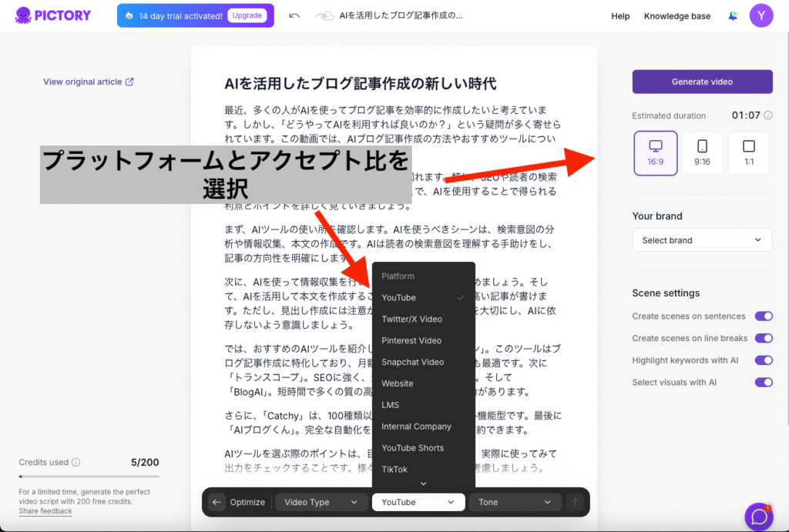Select the 1:1 square aspect ratio
The height and width of the screenshot is (532, 789).
749,153
